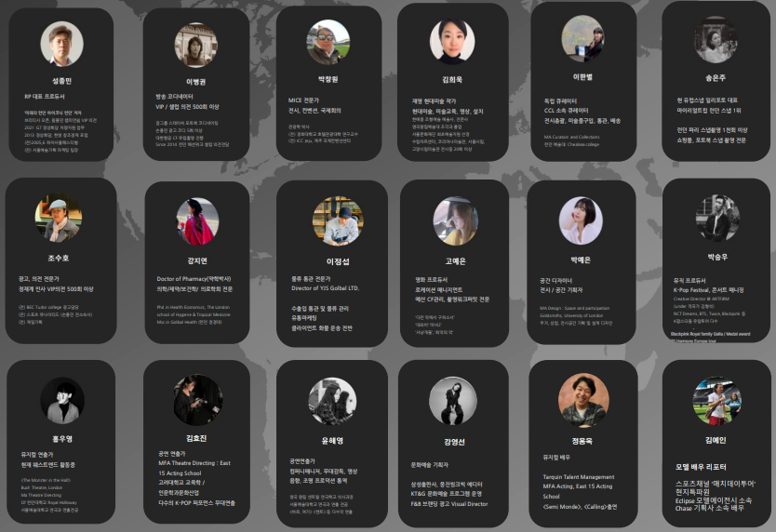Click the name 박승우
This screenshot has width=776, height=532.
click(717, 257)
